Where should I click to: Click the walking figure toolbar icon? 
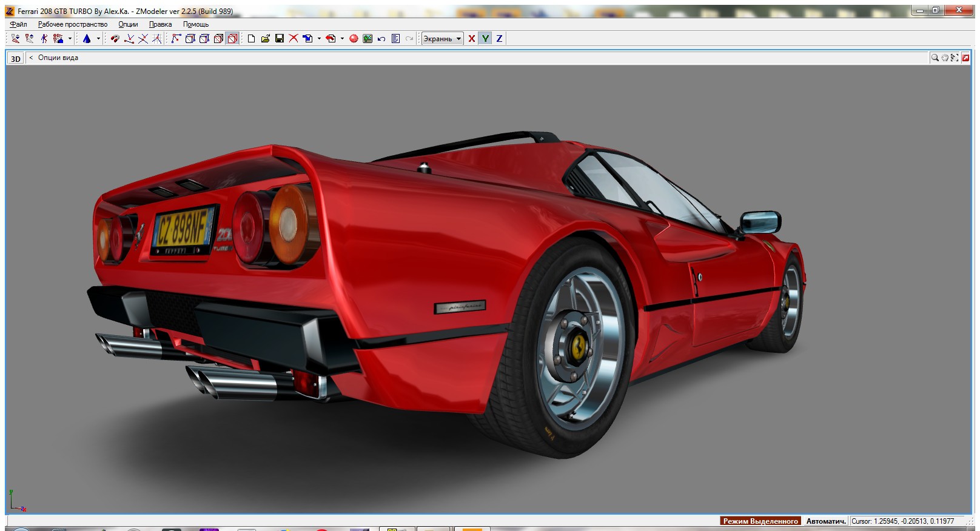[44, 39]
